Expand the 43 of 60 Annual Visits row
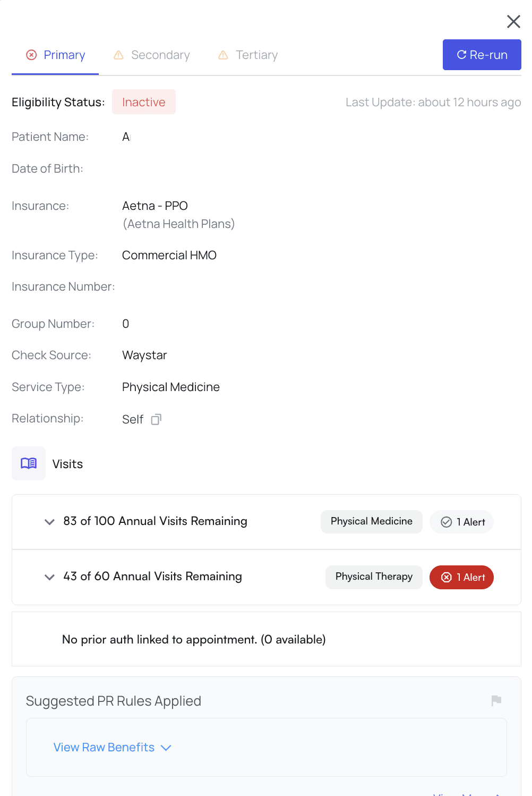The width and height of the screenshot is (532, 796). point(49,577)
